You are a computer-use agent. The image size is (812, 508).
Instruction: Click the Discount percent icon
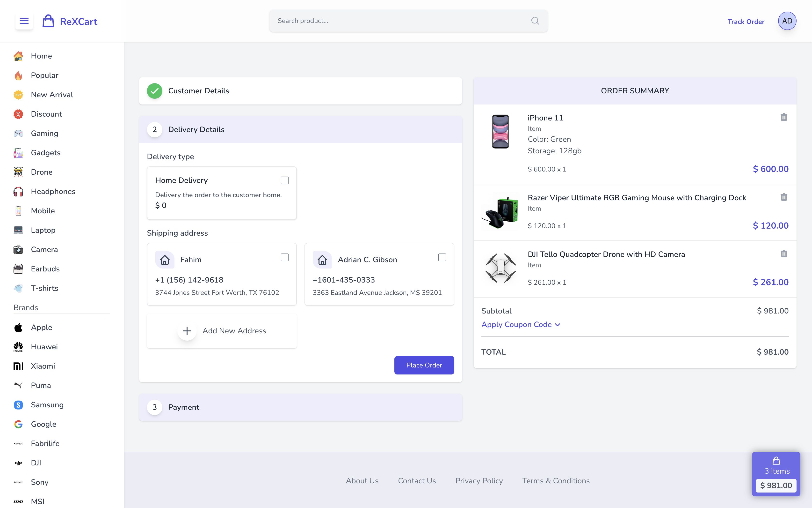click(x=18, y=114)
